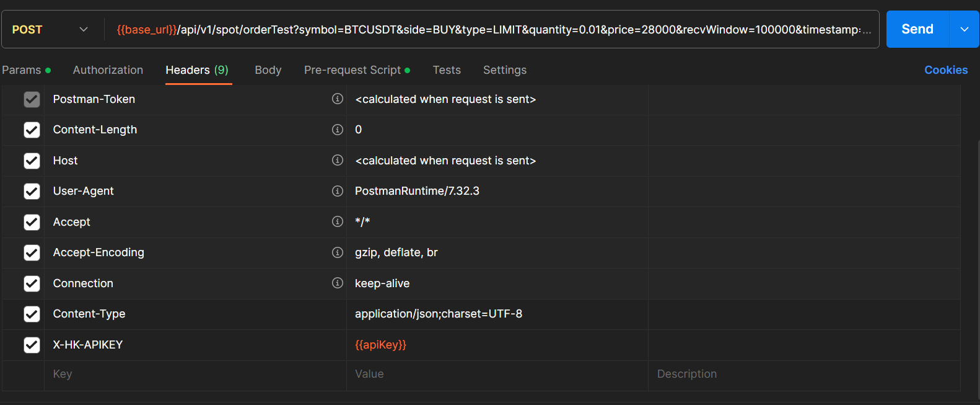Disable the X-HK-APIKEY header checkbox
980x405 pixels.
click(32, 345)
